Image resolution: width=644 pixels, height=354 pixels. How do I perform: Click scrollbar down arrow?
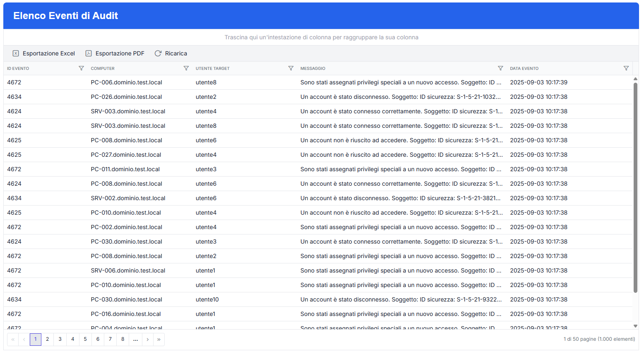pos(635,326)
